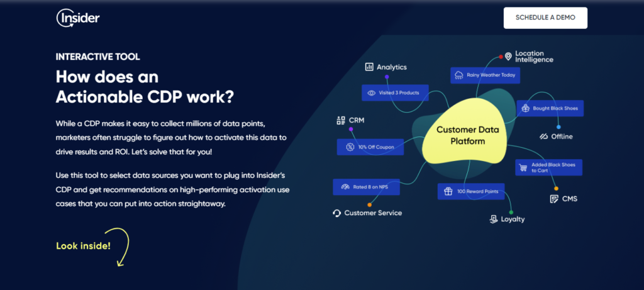Click the 10% Off Coupon text
644x290 pixels.
point(376,147)
